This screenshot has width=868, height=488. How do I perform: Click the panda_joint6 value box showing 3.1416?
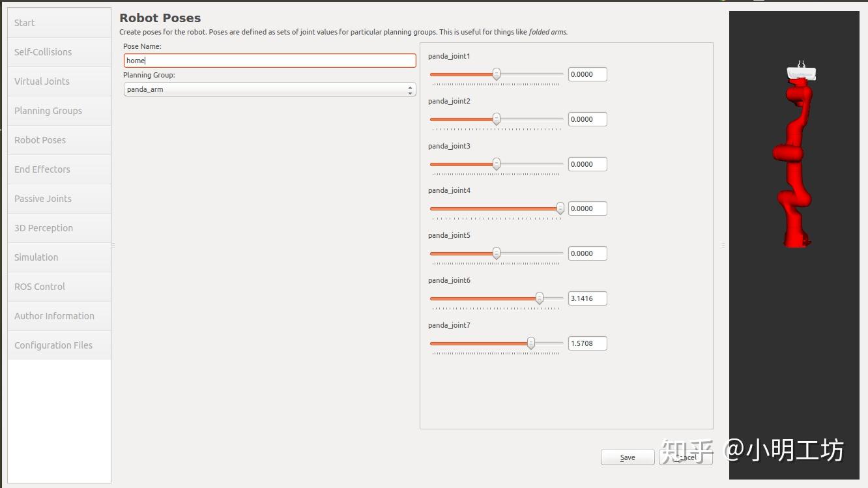[587, 298]
